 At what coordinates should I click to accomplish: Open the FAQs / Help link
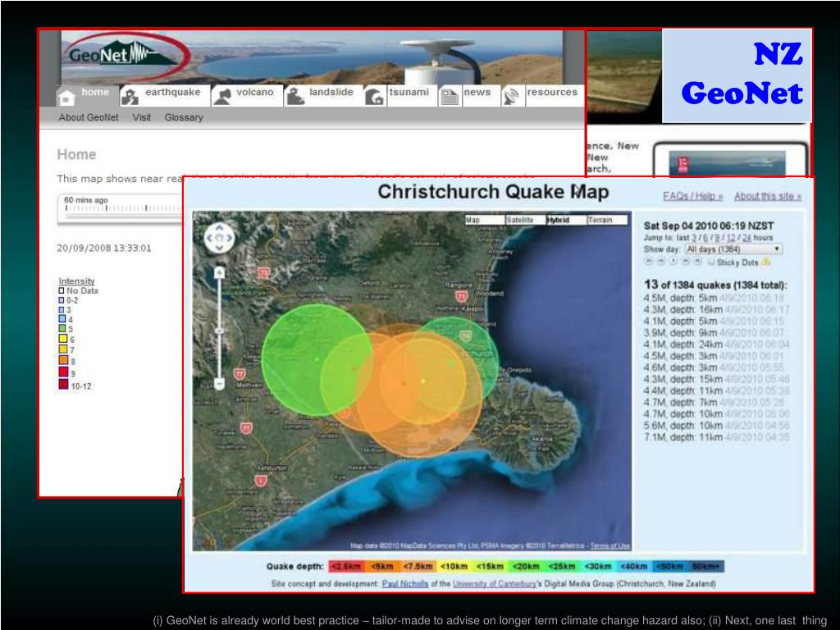coord(693,196)
